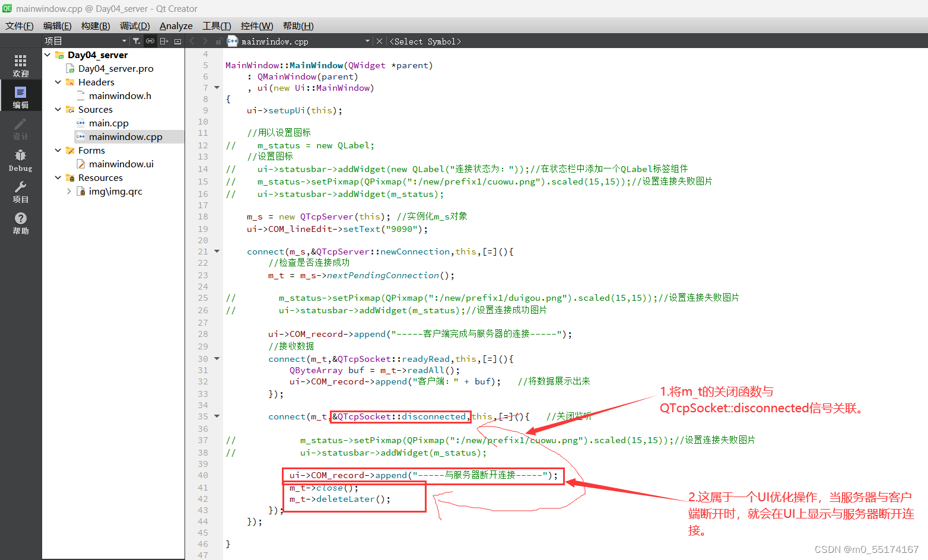
Task: Toggle synchronize with editor link icon
Action: pos(150,41)
